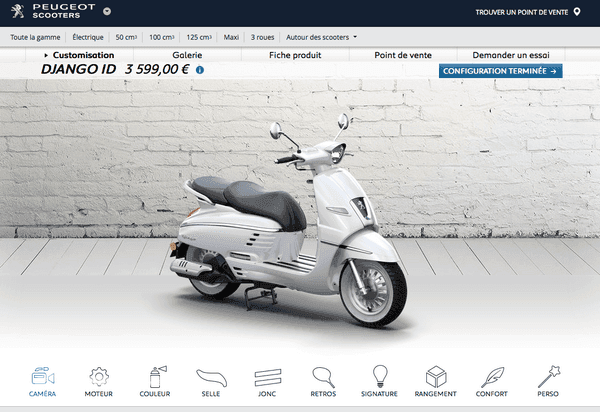Click the 3 599,00 € price
The image size is (600, 412).
[157, 69]
